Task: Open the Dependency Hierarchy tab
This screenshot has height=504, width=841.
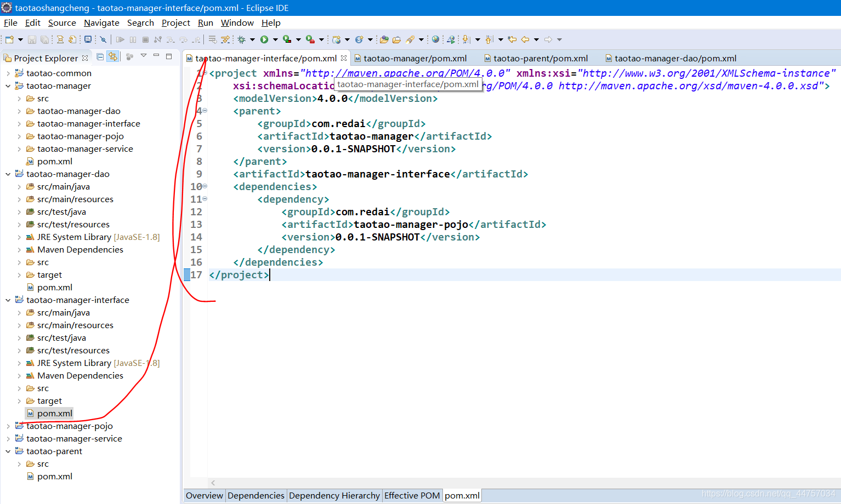Action: click(x=334, y=495)
